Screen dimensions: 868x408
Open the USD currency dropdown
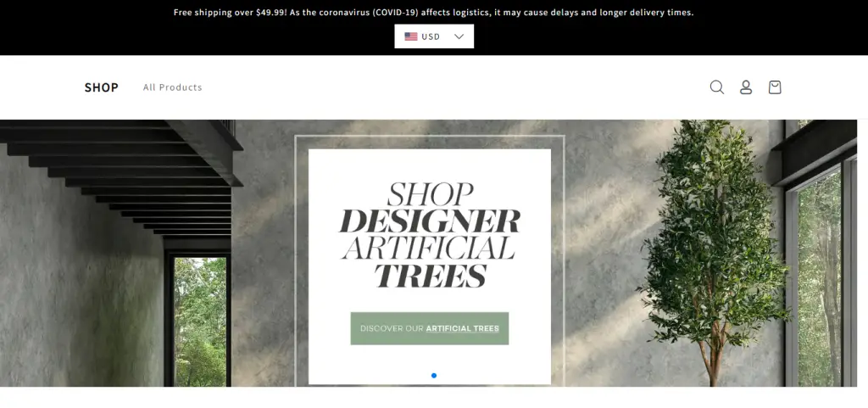click(x=434, y=36)
